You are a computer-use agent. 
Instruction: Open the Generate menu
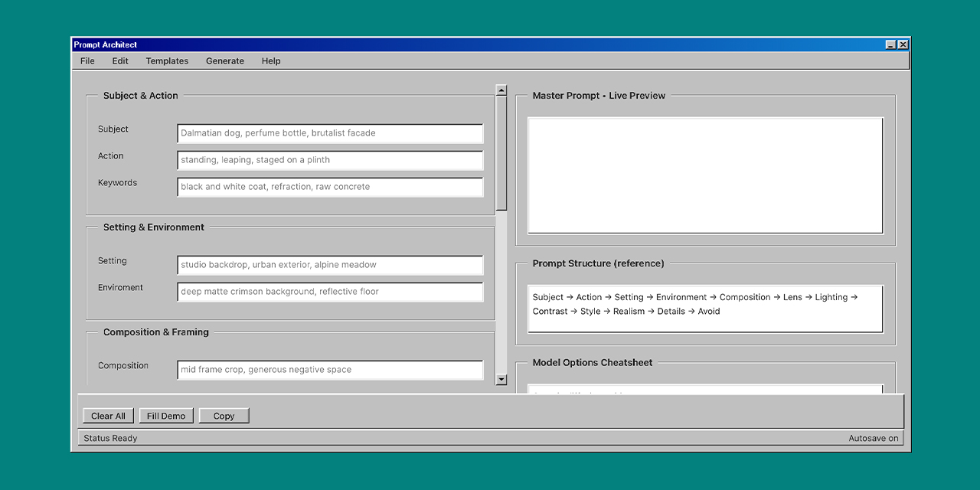(225, 61)
